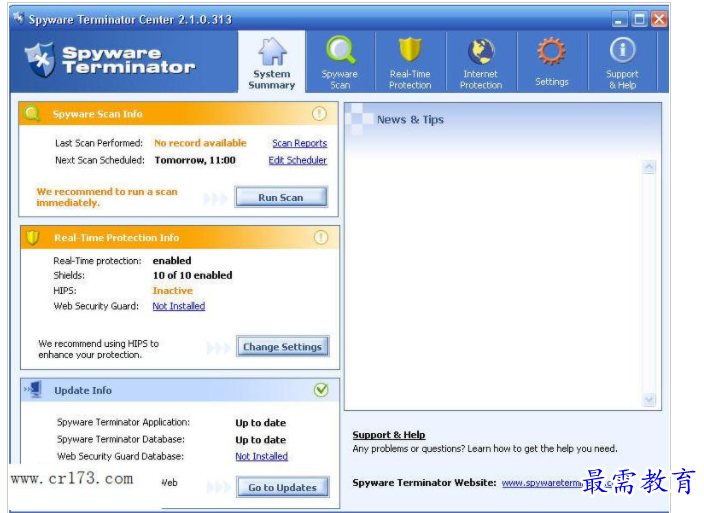The height and width of the screenshot is (513, 704).
Task: Click the Spyware Terminator shield logo
Action: pyautogui.click(x=40, y=60)
